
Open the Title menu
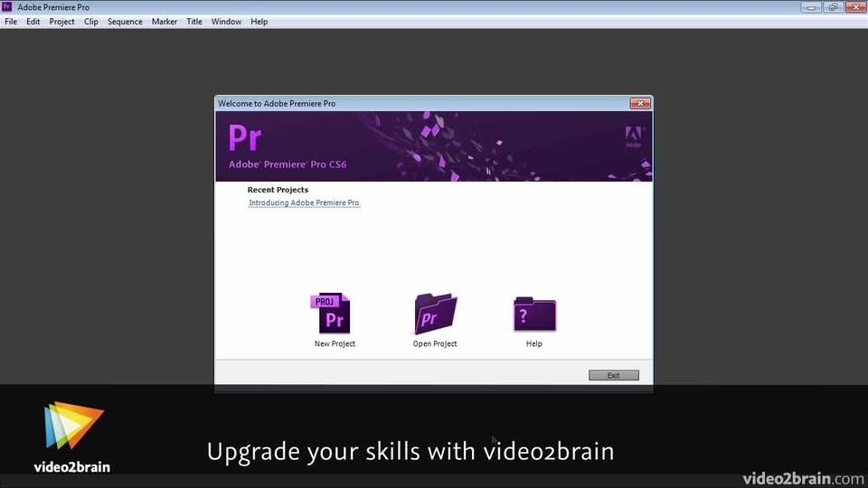pyautogui.click(x=194, y=22)
